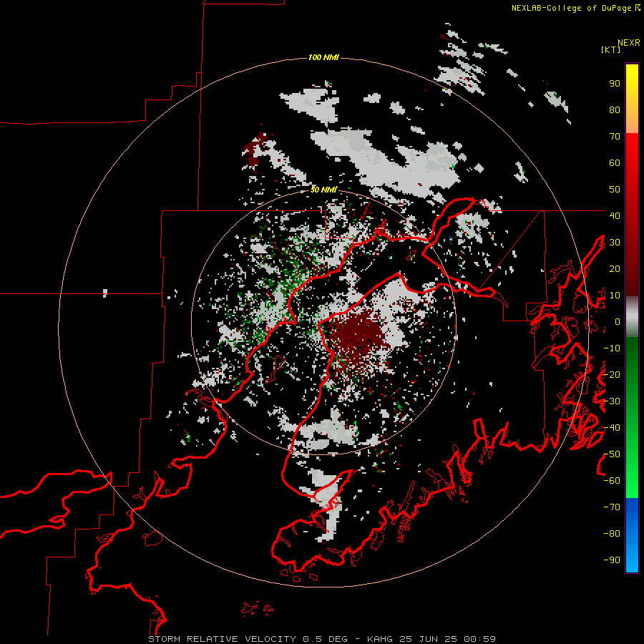This screenshot has width=644, height=644.
Task: Click the 90 value on the velocity scale
Action: (x=615, y=84)
